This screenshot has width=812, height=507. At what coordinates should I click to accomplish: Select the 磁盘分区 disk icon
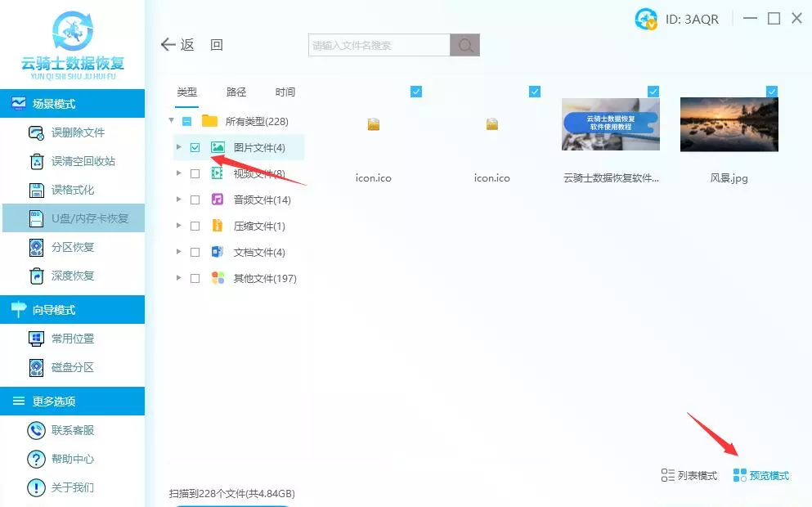(36, 368)
